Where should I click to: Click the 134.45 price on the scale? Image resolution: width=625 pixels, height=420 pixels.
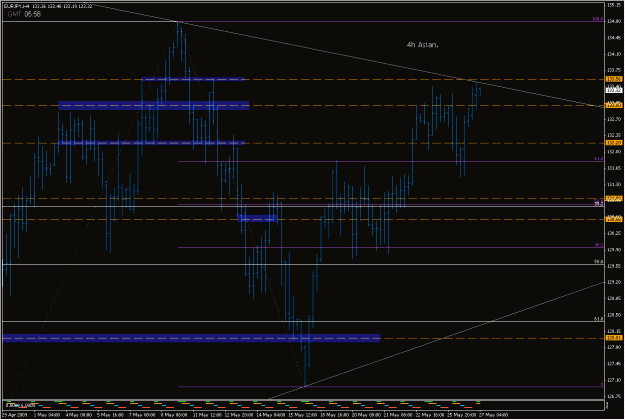tap(614, 38)
